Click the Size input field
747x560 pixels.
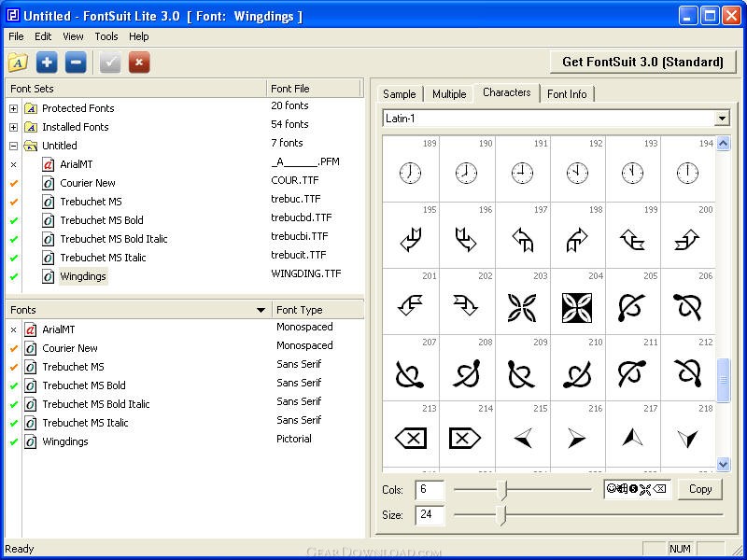[x=430, y=514]
